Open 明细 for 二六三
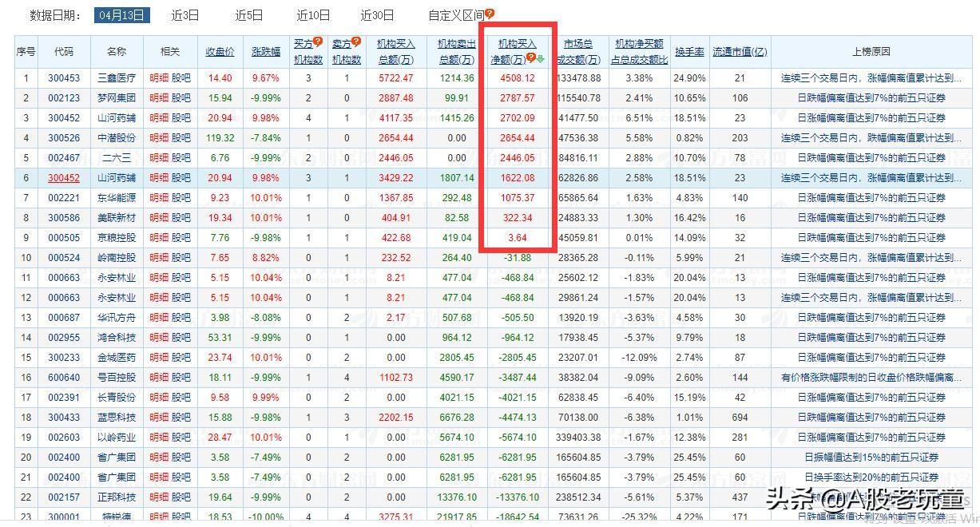 159,158
